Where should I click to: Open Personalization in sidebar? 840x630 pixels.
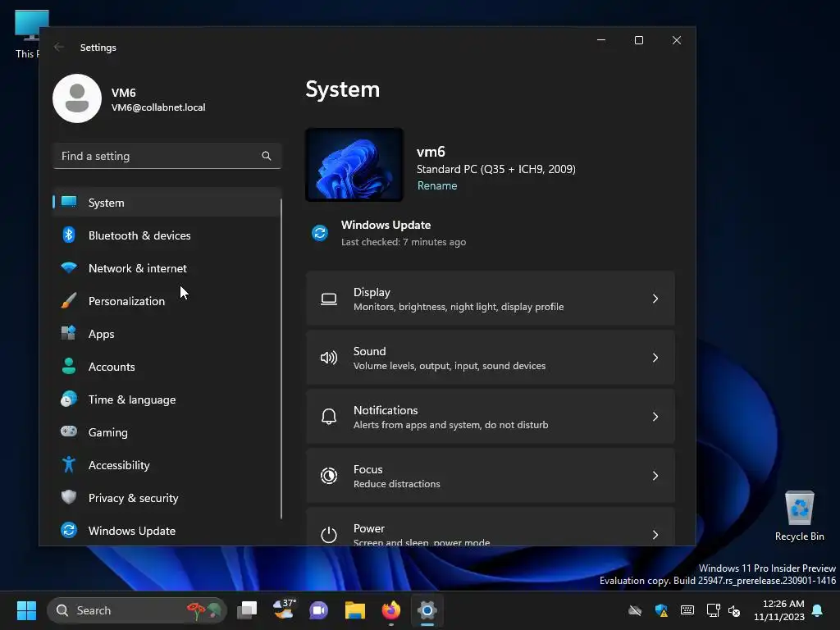tap(167, 300)
